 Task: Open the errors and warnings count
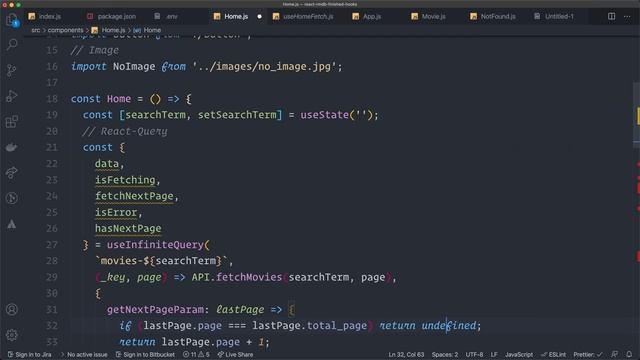[x=196, y=354]
